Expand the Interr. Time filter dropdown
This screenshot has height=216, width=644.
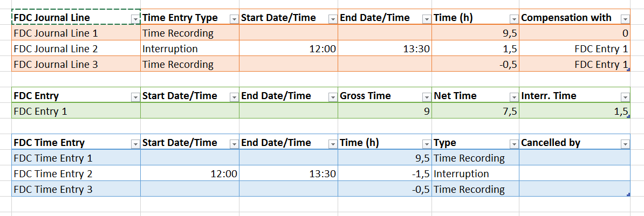pyautogui.click(x=625, y=97)
